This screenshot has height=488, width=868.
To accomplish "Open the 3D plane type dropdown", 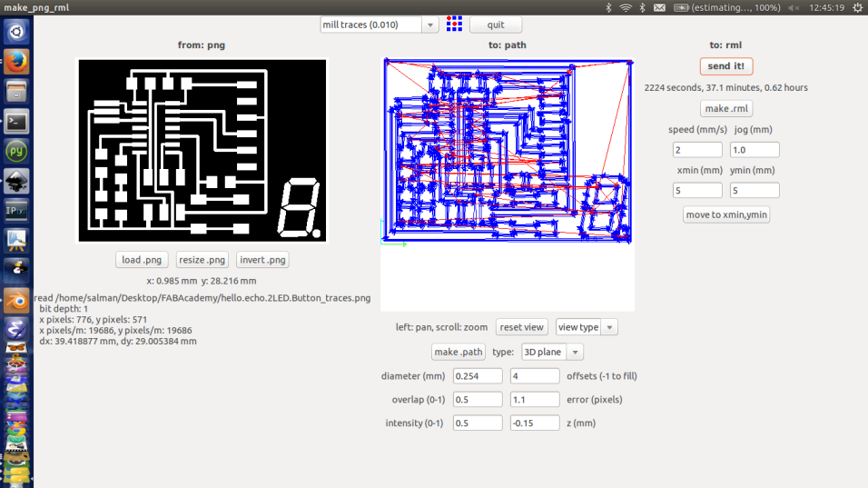I will click(552, 352).
